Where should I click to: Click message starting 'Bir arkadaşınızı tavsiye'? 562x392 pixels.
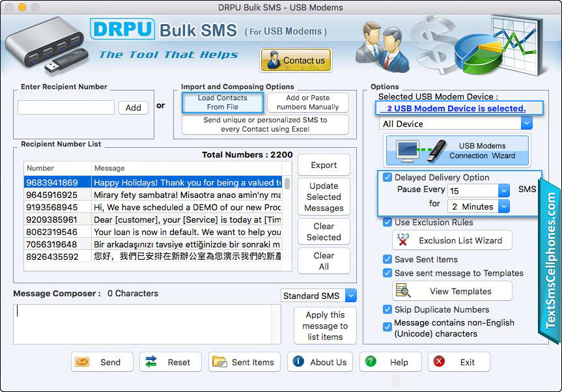point(187,244)
